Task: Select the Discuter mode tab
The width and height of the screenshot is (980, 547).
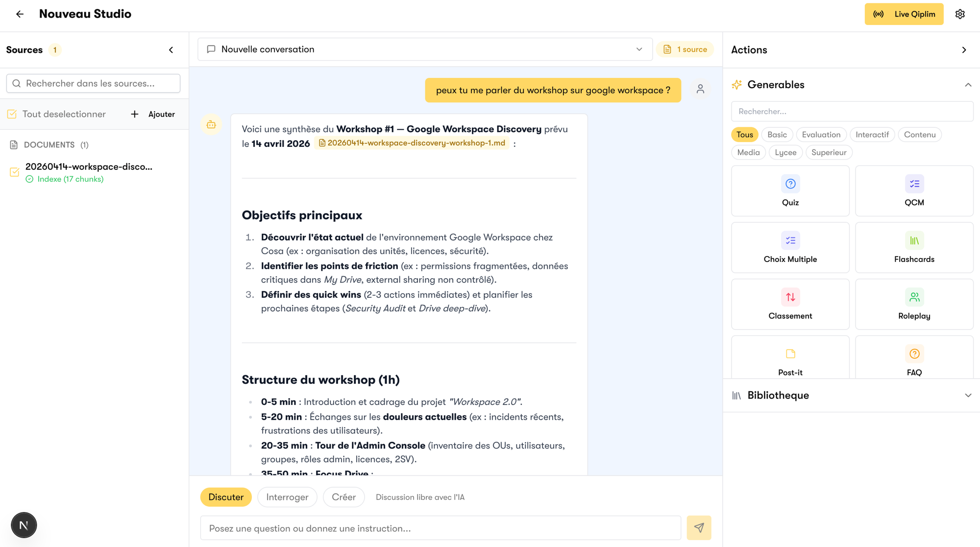Action: 226,497
